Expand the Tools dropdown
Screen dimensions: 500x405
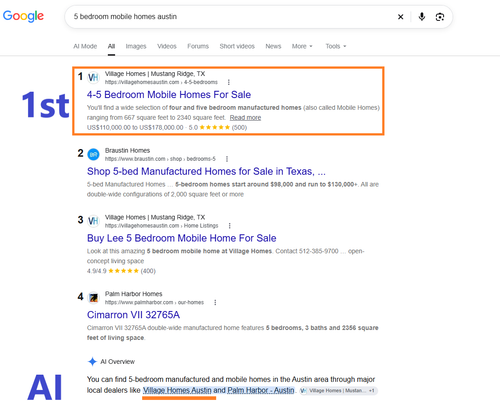point(336,46)
